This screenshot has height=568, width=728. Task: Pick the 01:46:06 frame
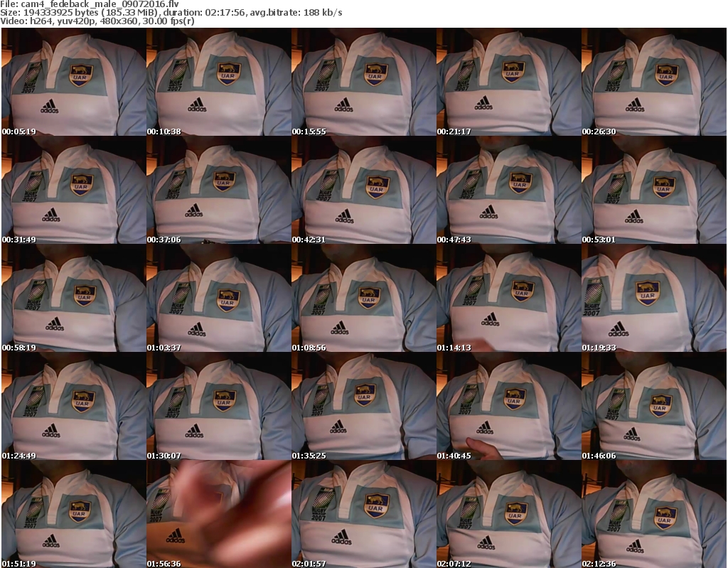(654, 406)
